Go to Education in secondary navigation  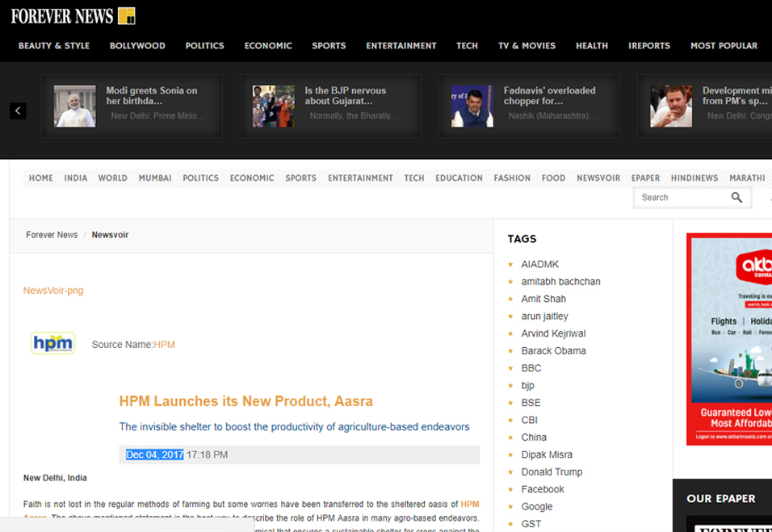(x=459, y=178)
